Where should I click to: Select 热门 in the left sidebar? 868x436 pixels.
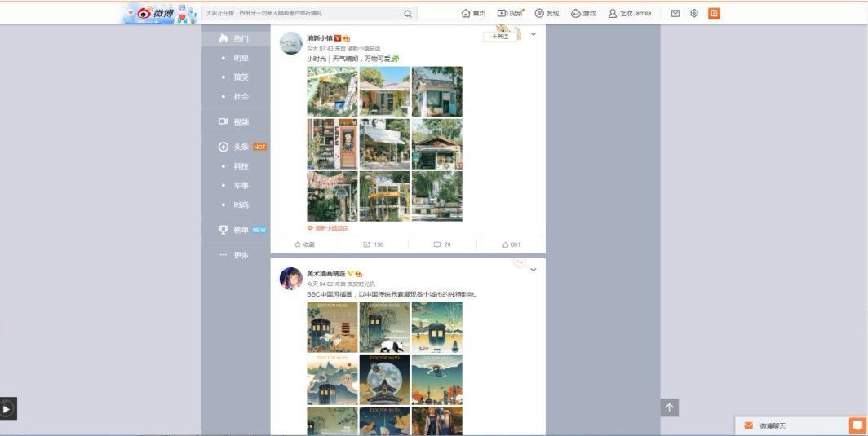coord(236,39)
